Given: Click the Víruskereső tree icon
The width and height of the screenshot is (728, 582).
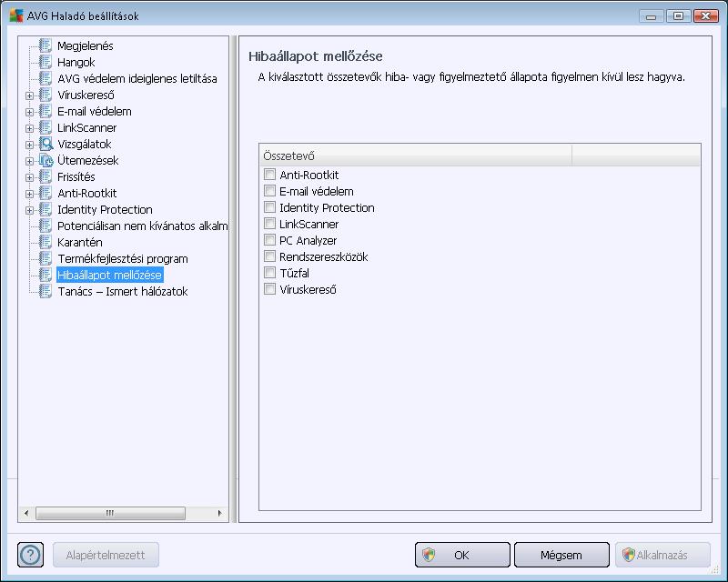Looking at the screenshot, I should tap(45, 95).
